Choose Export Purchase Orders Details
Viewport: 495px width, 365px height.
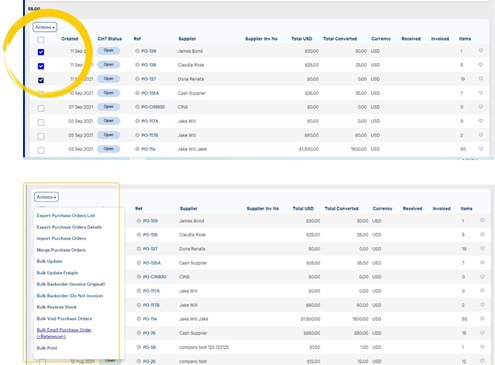pyautogui.click(x=69, y=227)
